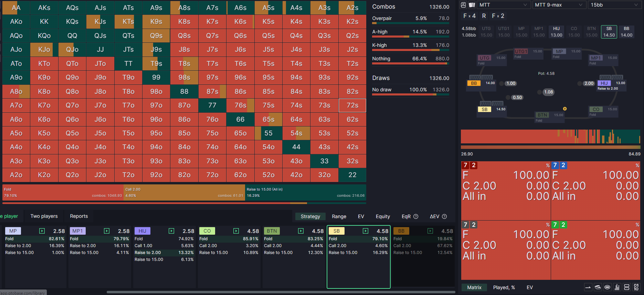Image resolution: width=644 pixels, height=295 pixels.
Task: Click the play icon in BTN action card
Action: [x=301, y=231]
